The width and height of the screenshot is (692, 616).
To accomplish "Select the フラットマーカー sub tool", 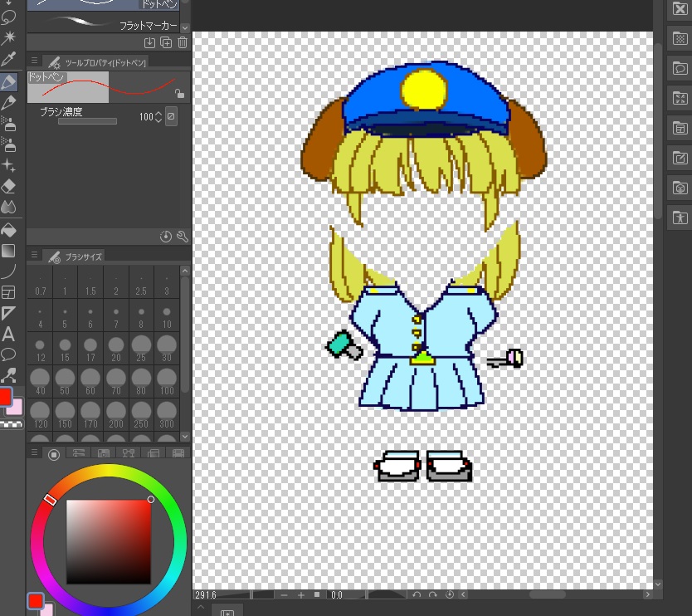I will tap(104, 23).
